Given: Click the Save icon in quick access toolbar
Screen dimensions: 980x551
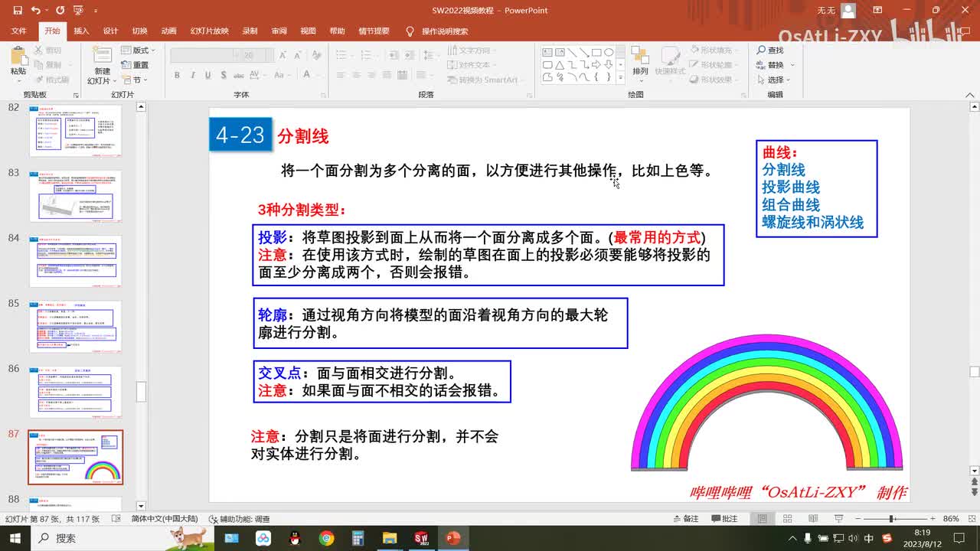Looking at the screenshot, I should click(x=16, y=11).
